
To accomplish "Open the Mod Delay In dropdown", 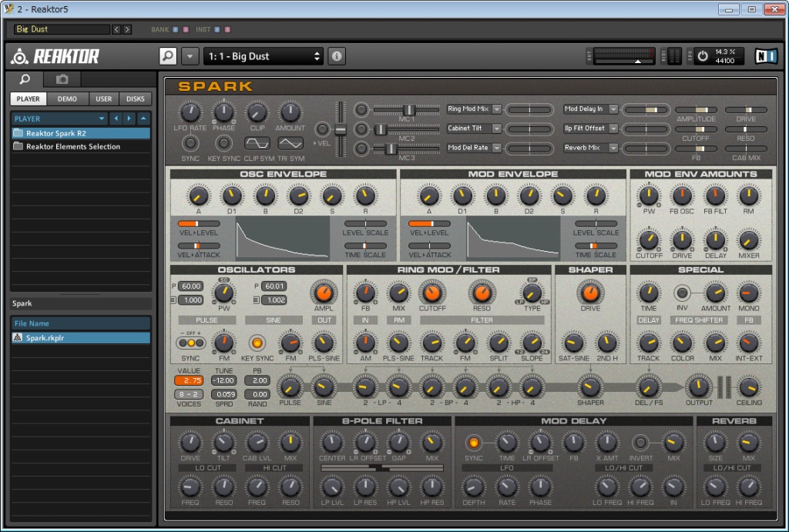I will 591,109.
